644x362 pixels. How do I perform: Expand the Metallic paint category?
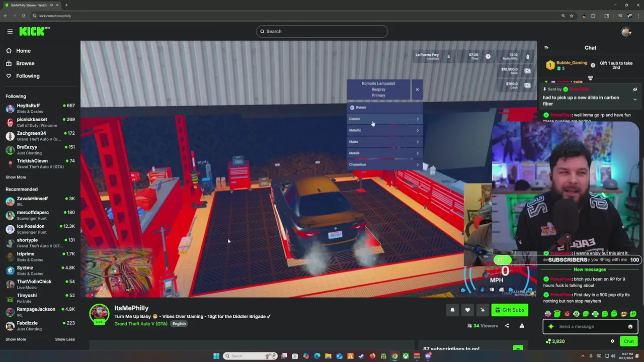384,130
